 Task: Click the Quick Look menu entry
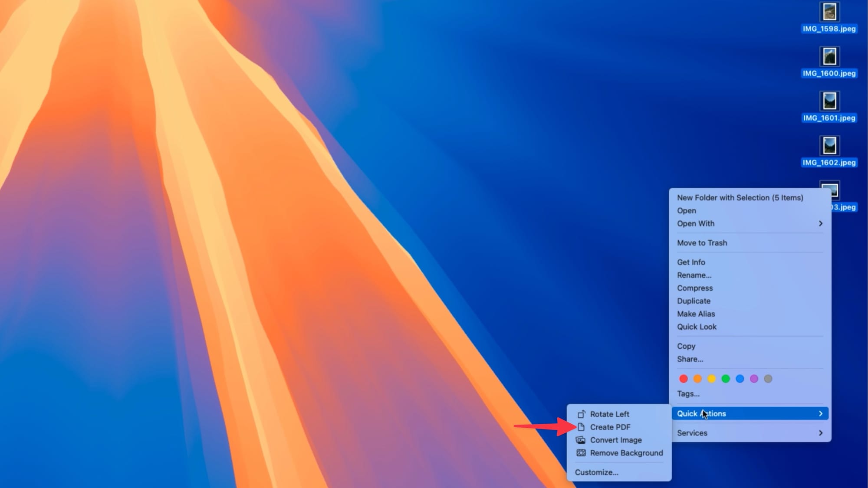[696, 327]
